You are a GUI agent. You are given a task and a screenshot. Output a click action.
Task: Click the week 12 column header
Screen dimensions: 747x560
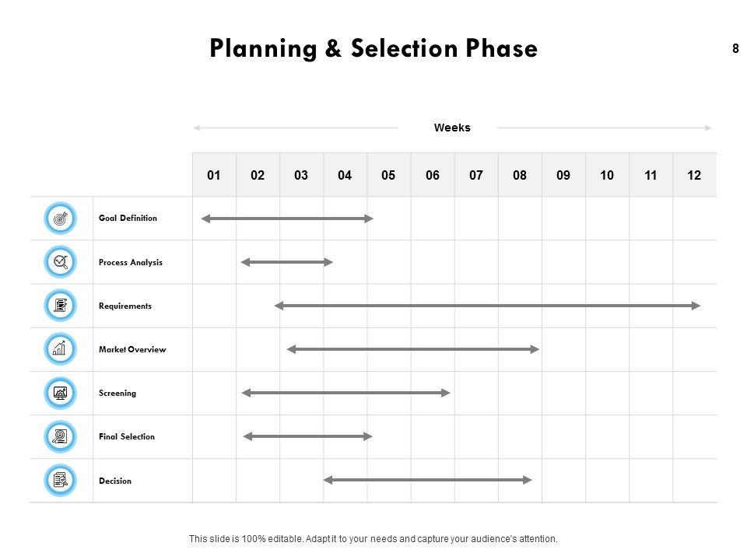(694, 176)
